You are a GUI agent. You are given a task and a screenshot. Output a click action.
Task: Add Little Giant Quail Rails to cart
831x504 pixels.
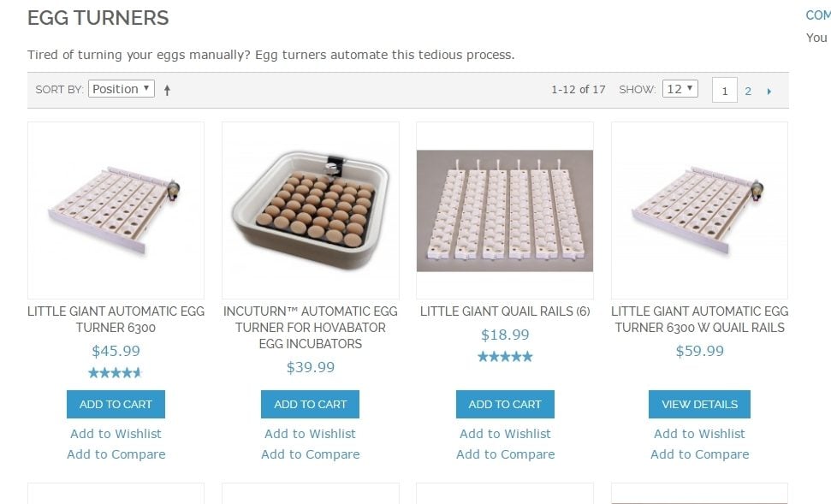click(x=505, y=404)
